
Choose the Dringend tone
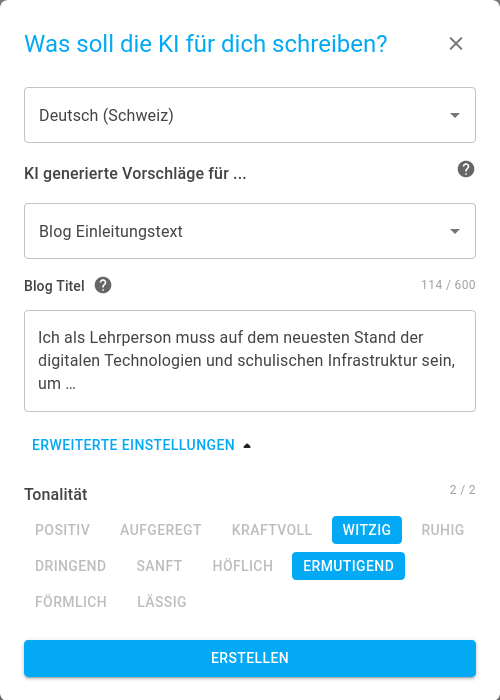point(71,566)
